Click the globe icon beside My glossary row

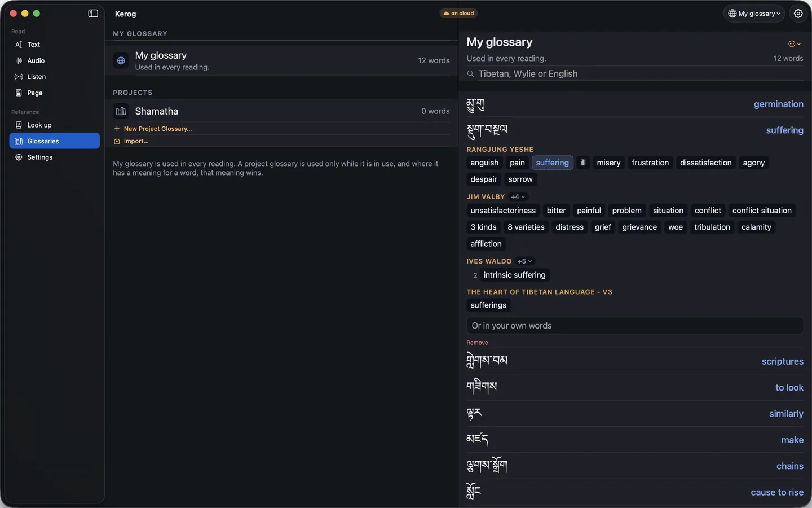[x=121, y=60]
